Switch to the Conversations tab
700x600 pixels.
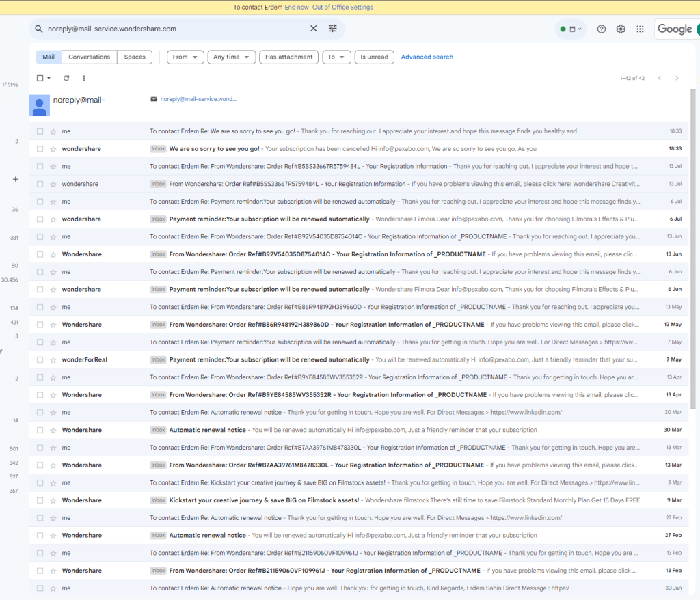coord(90,57)
